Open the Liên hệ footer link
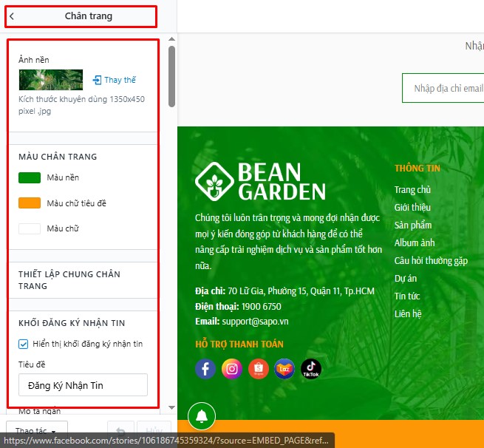The image size is (484, 448). click(408, 314)
